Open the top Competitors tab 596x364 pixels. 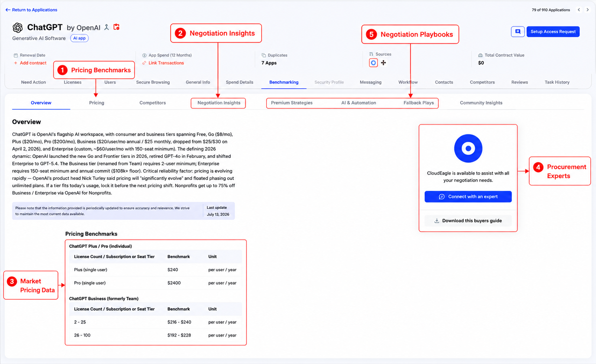pos(482,82)
